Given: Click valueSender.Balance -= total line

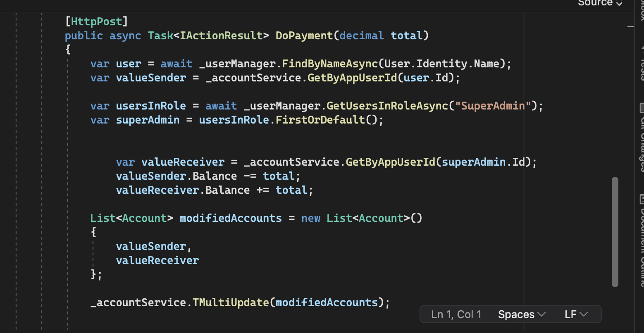Looking at the screenshot, I should 208,176.
